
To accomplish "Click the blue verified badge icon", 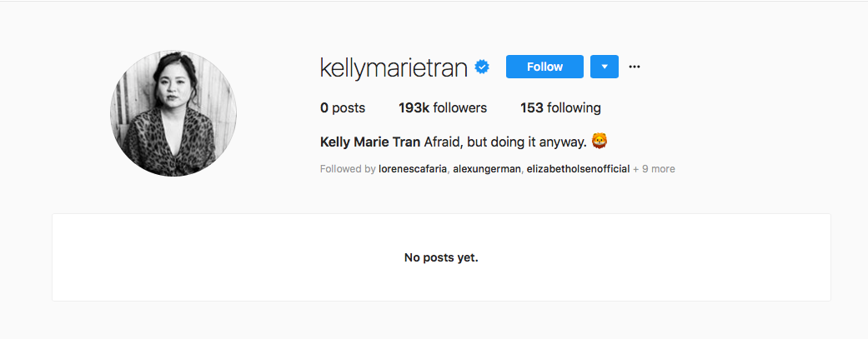I will (483, 67).
